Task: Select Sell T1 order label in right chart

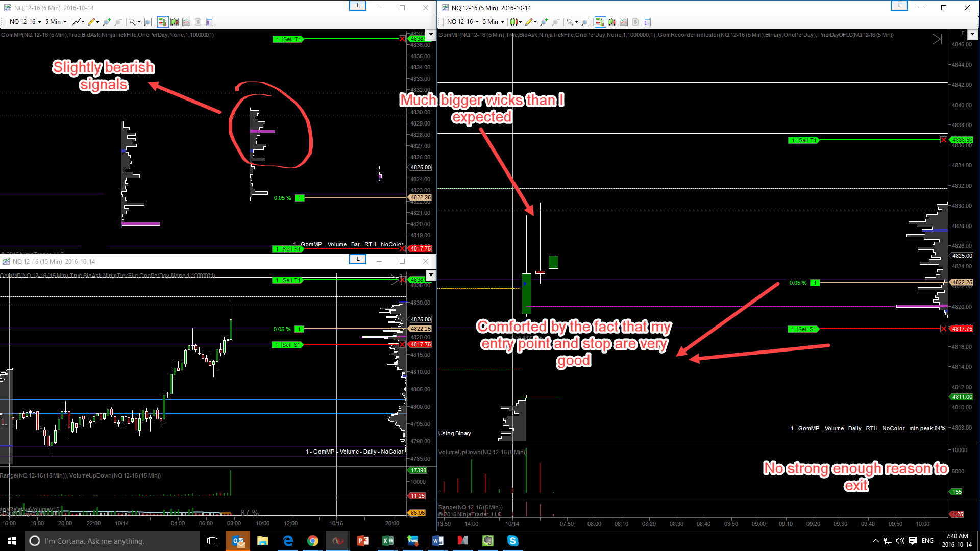Action: click(x=803, y=140)
